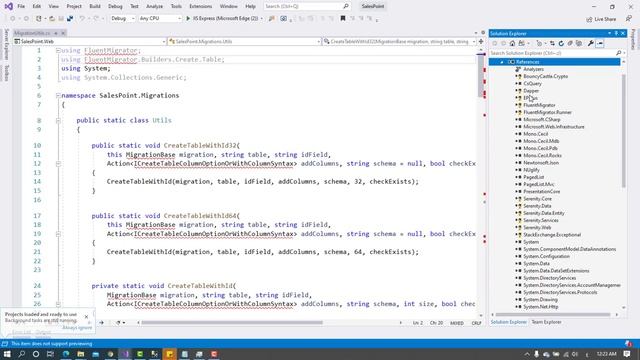Click the Redo toolbar icon
The height and width of the screenshot is (360, 640).
[x=96, y=18]
